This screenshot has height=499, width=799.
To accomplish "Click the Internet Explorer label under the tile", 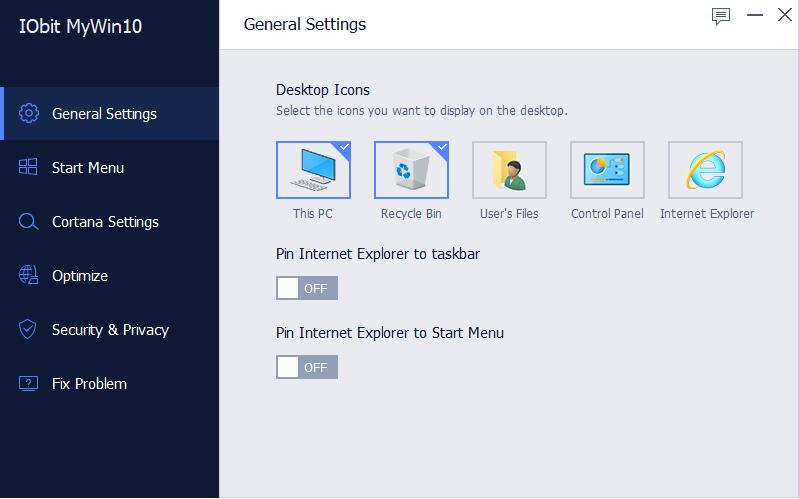I will point(707,214).
